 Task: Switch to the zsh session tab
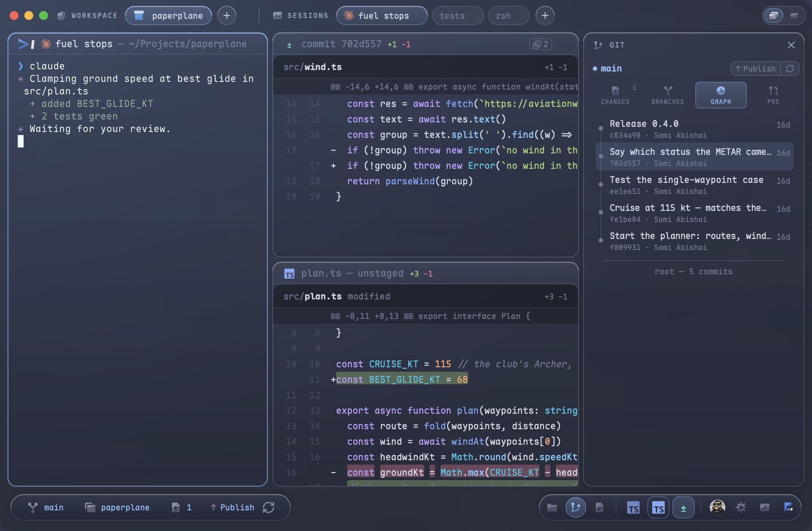tap(509, 15)
